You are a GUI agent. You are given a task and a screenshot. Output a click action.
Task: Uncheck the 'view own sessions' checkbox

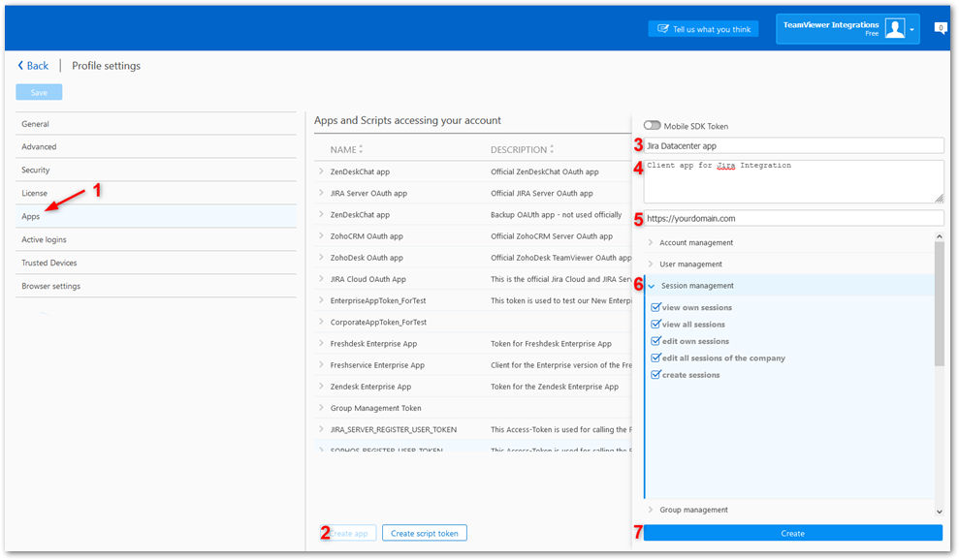pos(655,307)
